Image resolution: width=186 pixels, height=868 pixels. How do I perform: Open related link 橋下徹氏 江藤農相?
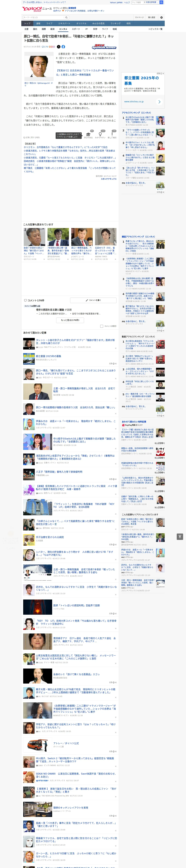click(70, 170)
